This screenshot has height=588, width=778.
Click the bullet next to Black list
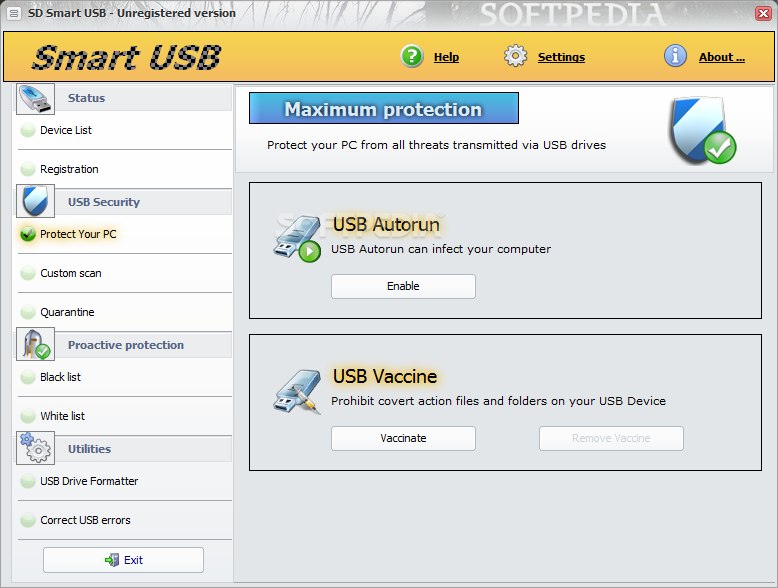click(28, 377)
